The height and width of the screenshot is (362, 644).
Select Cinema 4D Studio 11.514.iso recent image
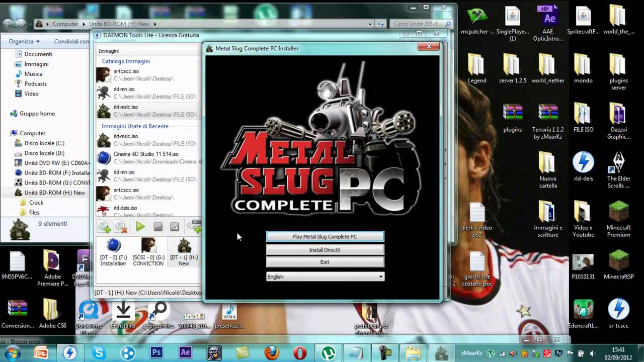pos(148,158)
